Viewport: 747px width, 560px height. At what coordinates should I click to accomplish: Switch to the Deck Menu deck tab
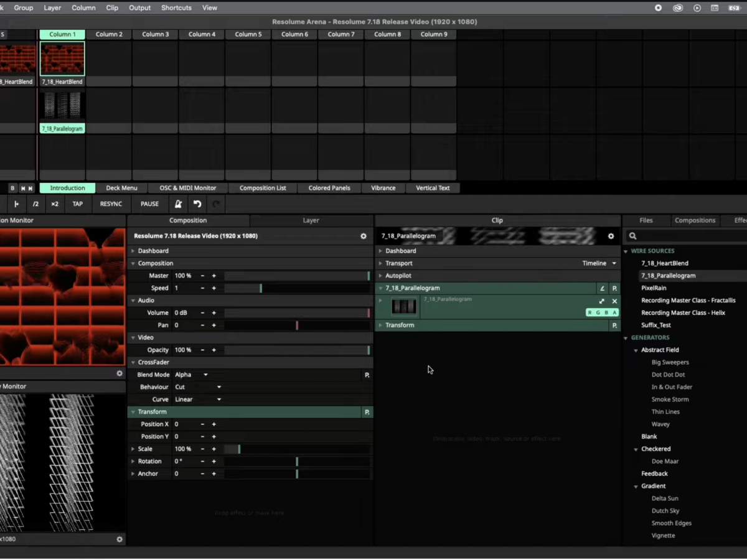pos(121,188)
